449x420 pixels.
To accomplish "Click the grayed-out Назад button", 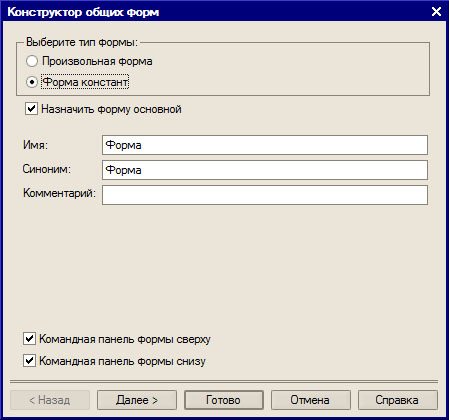I will [50, 400].
